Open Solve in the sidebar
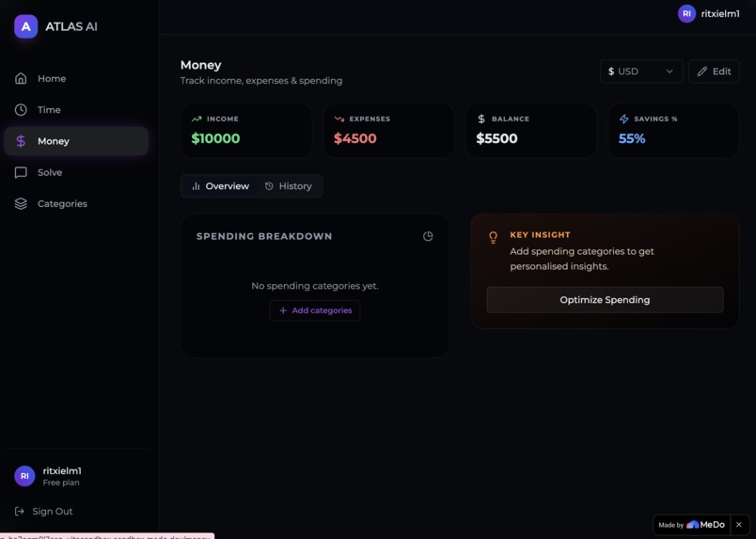 tap(76, 172)
